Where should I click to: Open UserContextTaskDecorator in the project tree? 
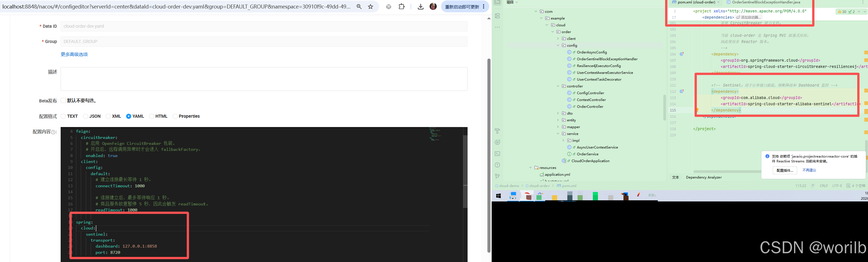click(x=599, y=80)
